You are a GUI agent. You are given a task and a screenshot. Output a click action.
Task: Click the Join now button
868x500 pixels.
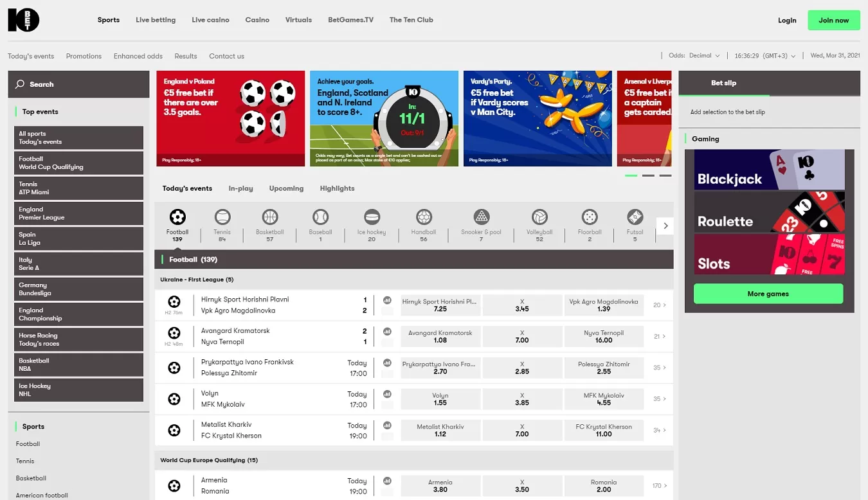[x=833, y=21]
